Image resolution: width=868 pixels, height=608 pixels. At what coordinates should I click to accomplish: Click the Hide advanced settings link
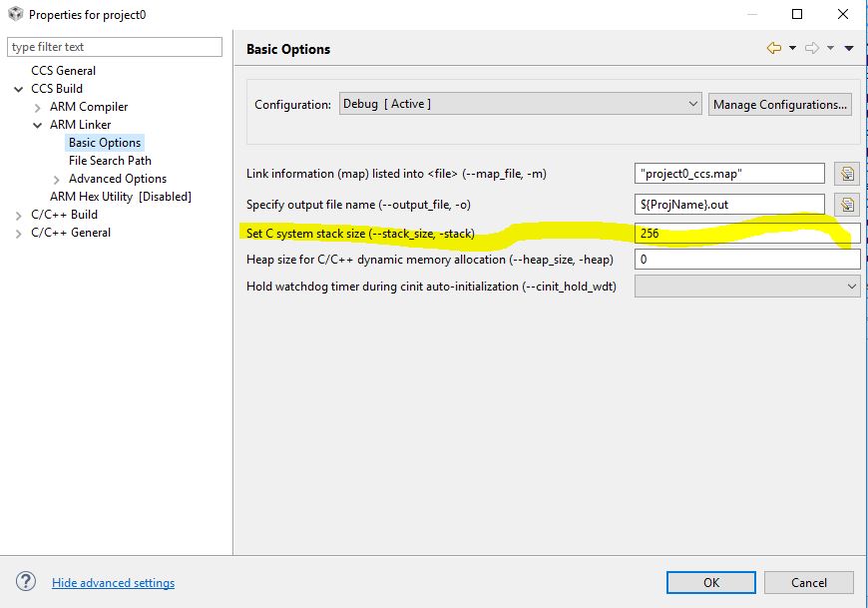113,583
